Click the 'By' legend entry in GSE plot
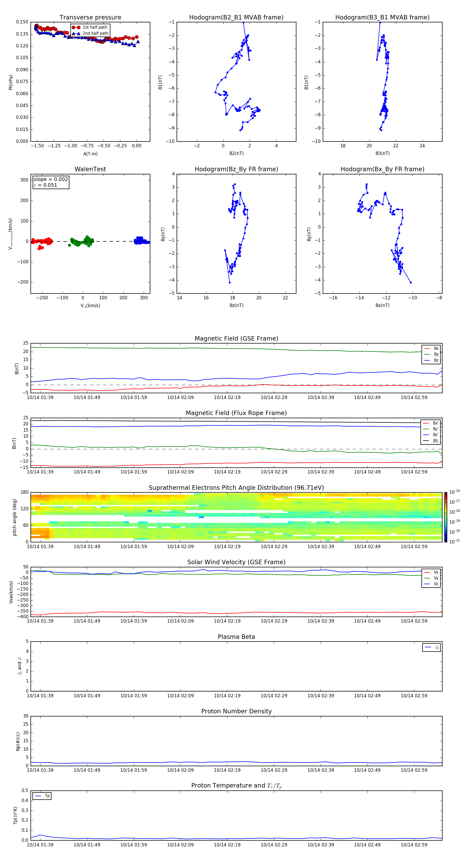Image resolution: width=473 pixels, height=868 pixels. pos(431,355)
